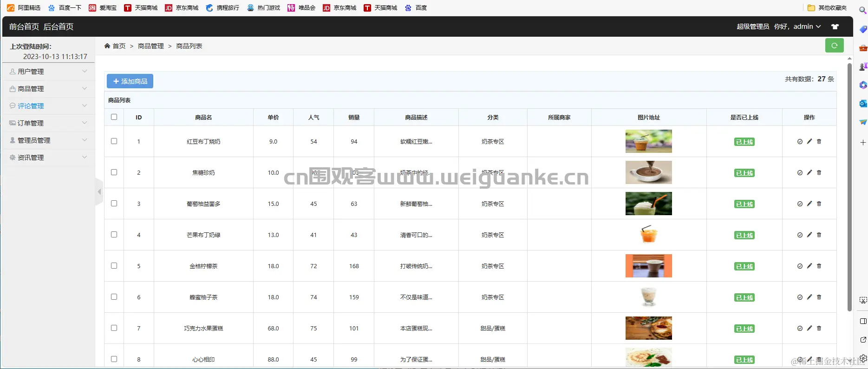The width and height of the screenshot is (868, 369).
Task: Open 其他收藏夹 bookmarks folder
Action: (827, 8)
